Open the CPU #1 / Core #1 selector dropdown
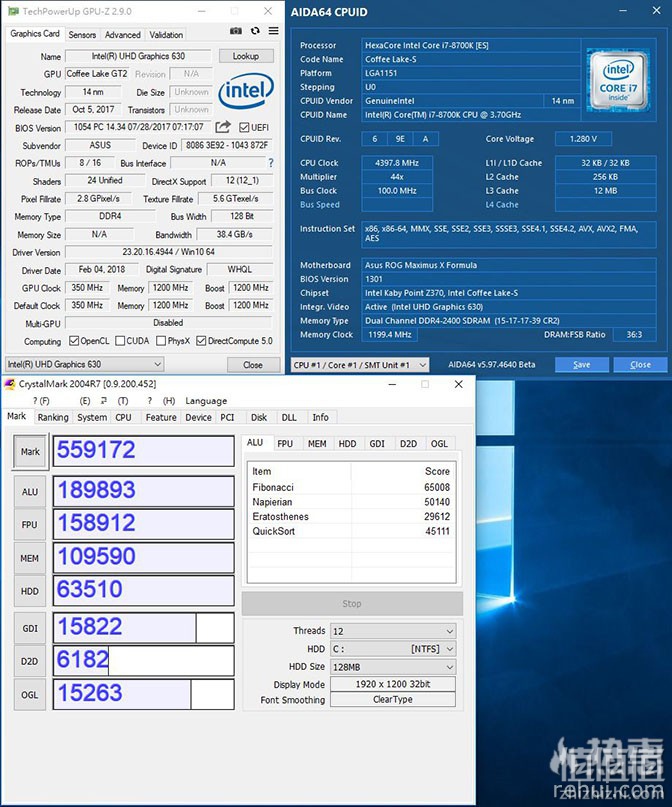This screenshot has width=672, height=807. tap(360, 365)
